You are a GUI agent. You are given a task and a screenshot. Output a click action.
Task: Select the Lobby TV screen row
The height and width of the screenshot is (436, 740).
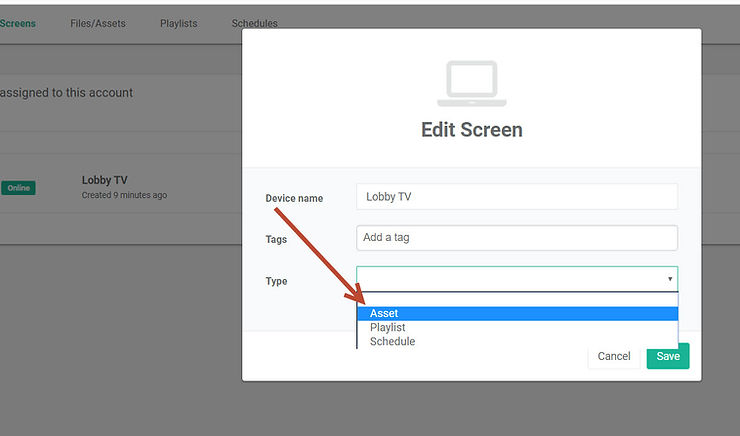click(x=121, y=183)
